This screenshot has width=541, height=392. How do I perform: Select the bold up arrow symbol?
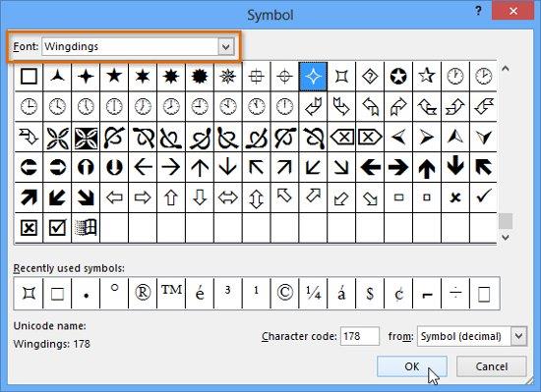coord(427,167)
